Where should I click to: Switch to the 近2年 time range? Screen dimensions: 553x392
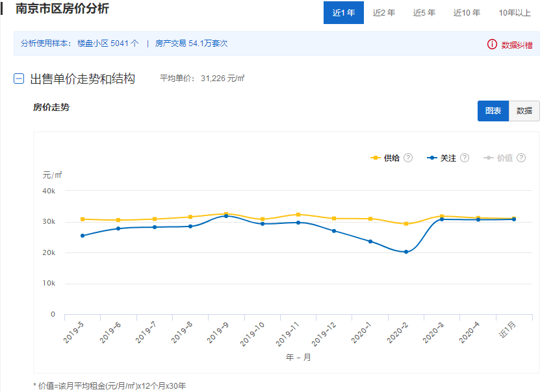[384, 13]
